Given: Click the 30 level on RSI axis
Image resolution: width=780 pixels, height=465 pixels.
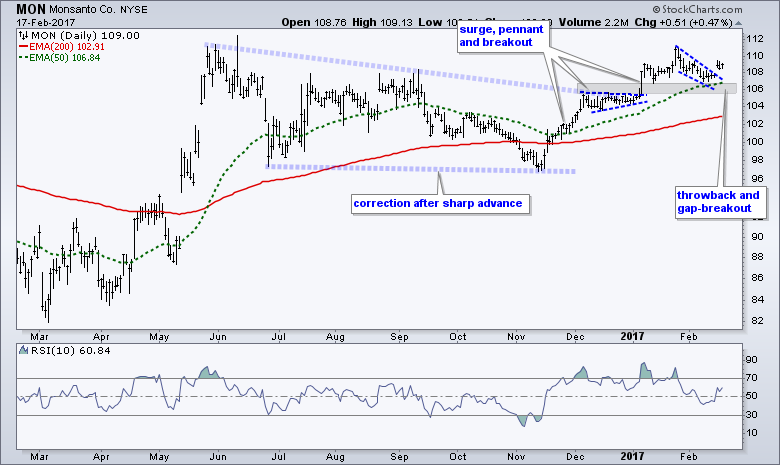Looking at the screenshot, I should click(752, 414).
